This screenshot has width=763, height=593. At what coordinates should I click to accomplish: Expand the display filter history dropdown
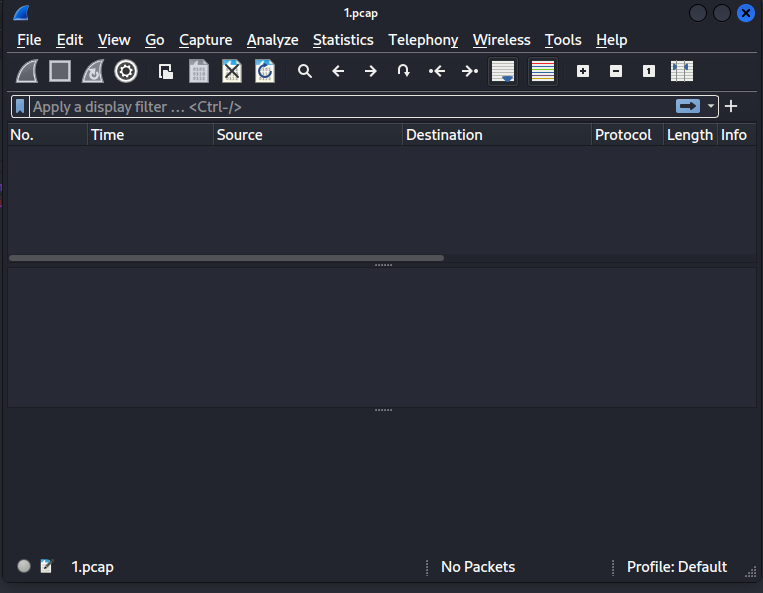(x=712, y=106)
